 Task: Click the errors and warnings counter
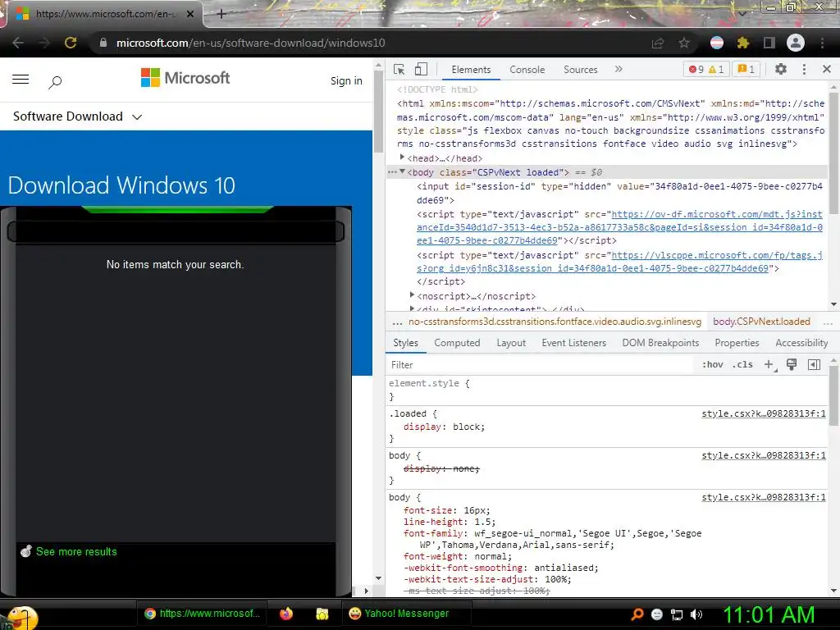pos(706,70)
